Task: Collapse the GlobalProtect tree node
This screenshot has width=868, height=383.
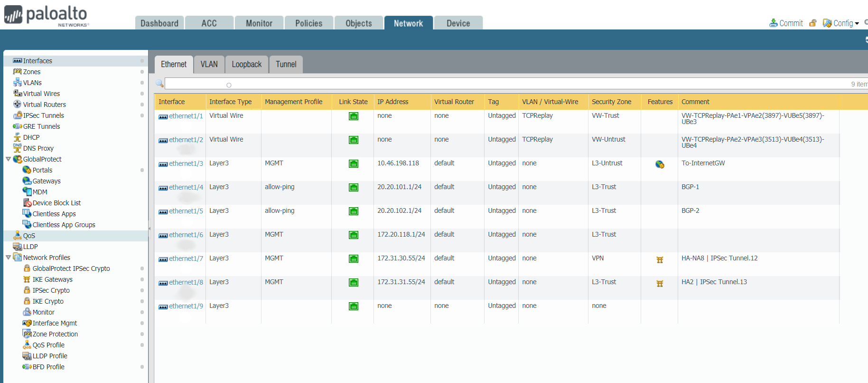Action: [x=8, y=159]
